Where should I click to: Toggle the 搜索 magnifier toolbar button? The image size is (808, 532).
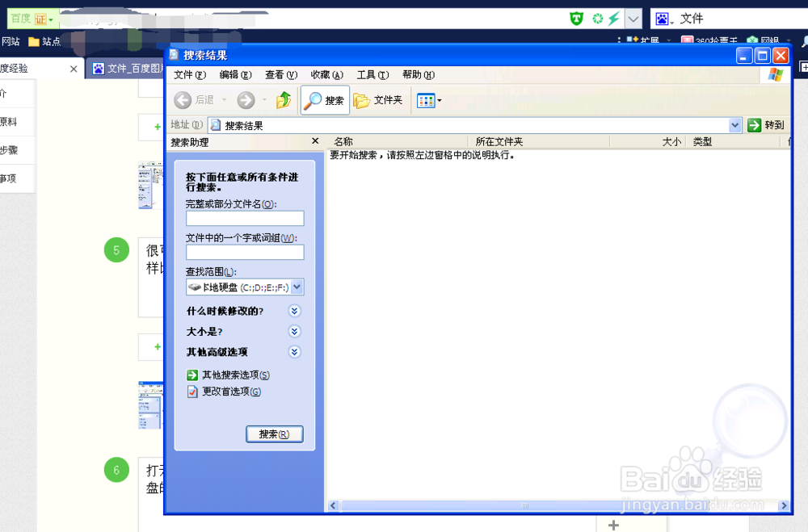[325, 100]
